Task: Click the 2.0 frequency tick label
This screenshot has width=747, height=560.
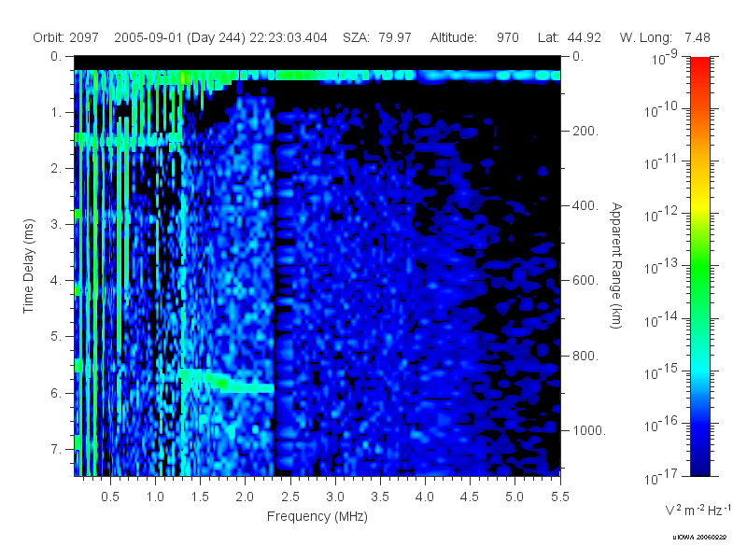Action: click(x=245, y=497)
